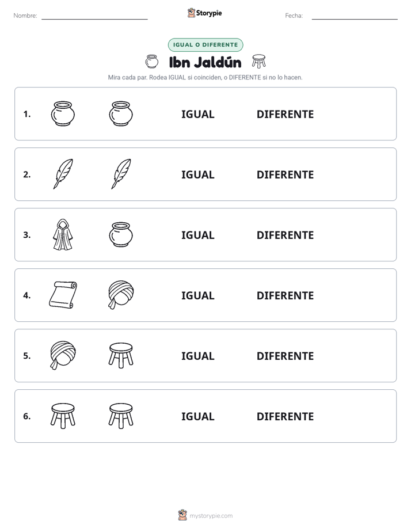Viewport: 411px width, 532px height.
Task: Choose IGUAL for row 1
Action: tap(197, 115)
